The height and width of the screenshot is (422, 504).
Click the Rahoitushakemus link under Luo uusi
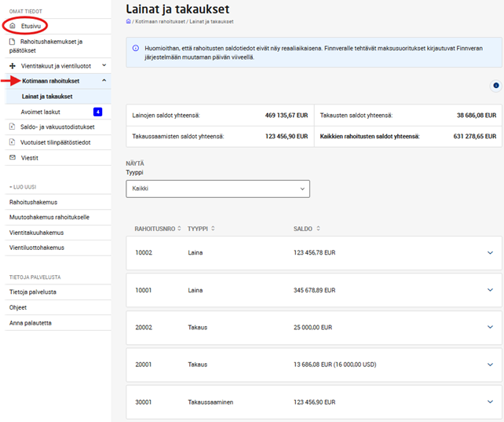[x=38, y=202]
